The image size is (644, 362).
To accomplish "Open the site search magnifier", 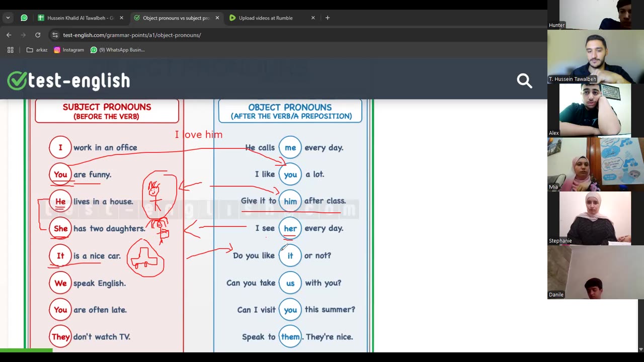I will 524,80.
